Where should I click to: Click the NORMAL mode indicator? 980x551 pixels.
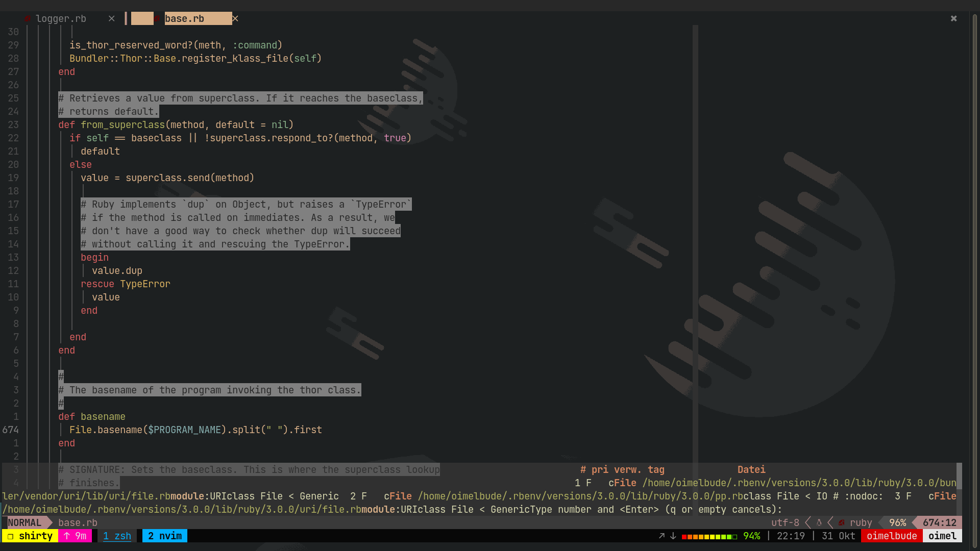pyautogui.click(x=24, y=522)
